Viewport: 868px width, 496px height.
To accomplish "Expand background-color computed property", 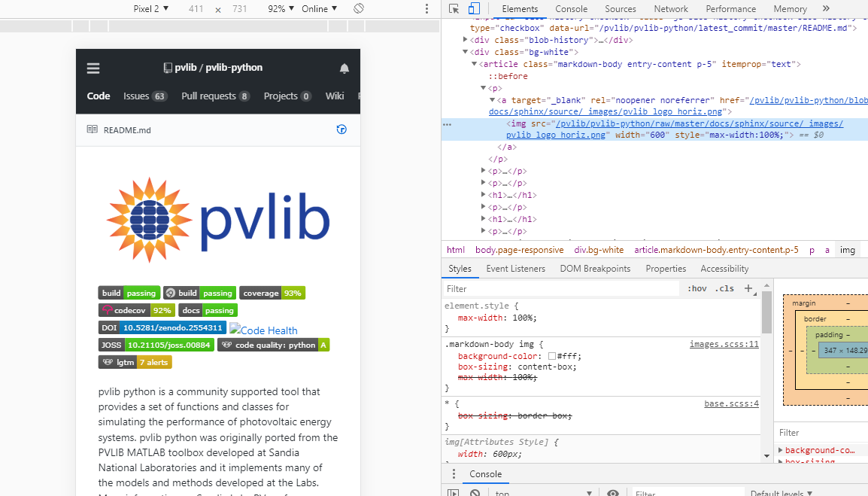I will tap(781, 450).
